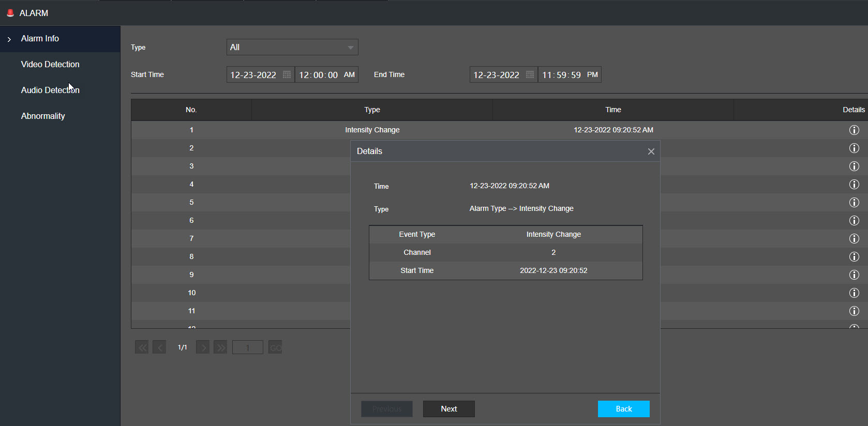This screenshot has width=868, height=426.
Task: Click the GO page jump button
Action: tap(275, 347)
